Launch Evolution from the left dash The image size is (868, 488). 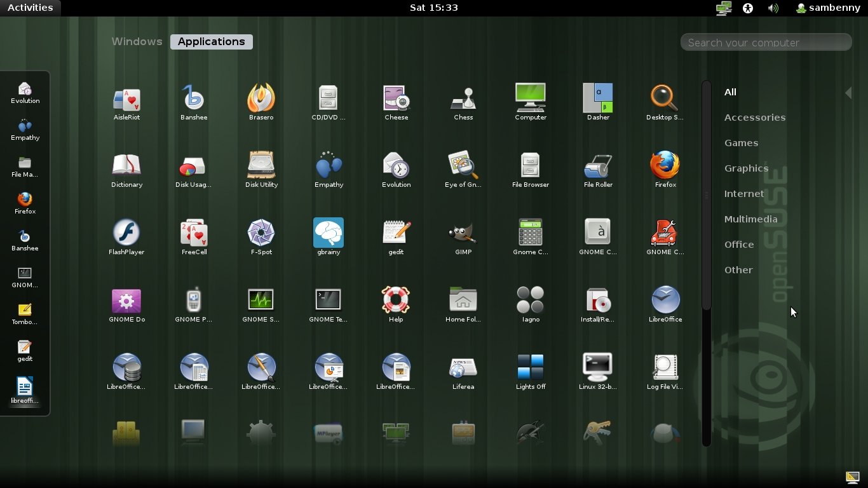pos(25,90)
